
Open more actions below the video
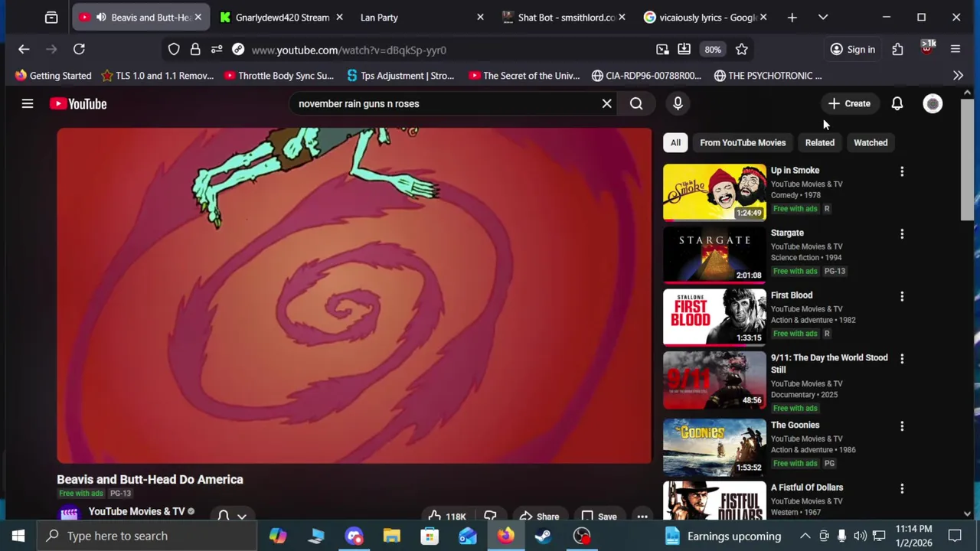coord(642,517)
